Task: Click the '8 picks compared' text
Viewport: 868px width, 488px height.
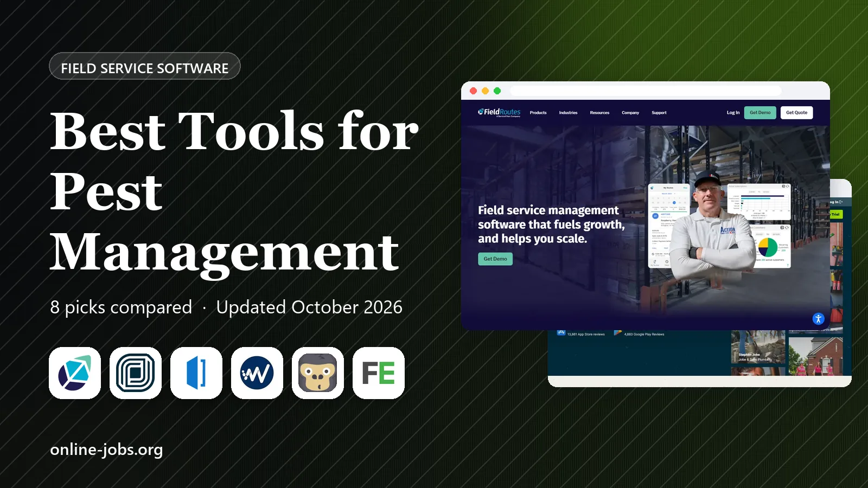Action: pyautogui.click(x=121, y=307)
